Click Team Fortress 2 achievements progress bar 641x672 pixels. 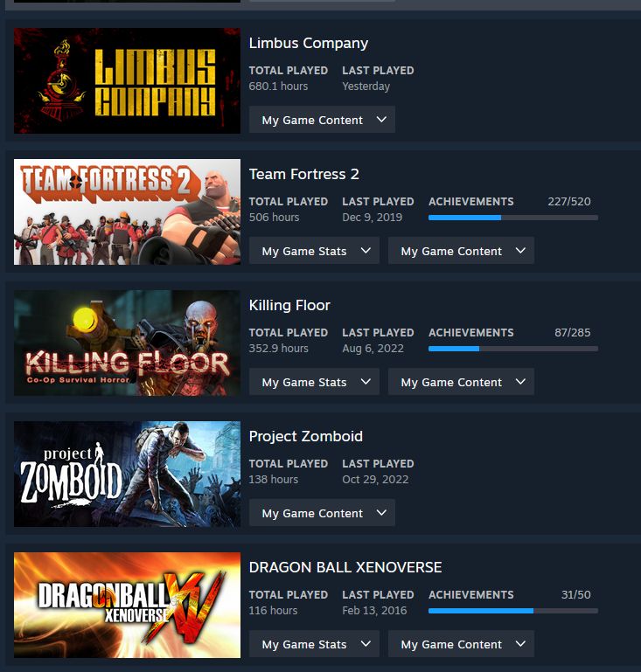coord(513,218)
